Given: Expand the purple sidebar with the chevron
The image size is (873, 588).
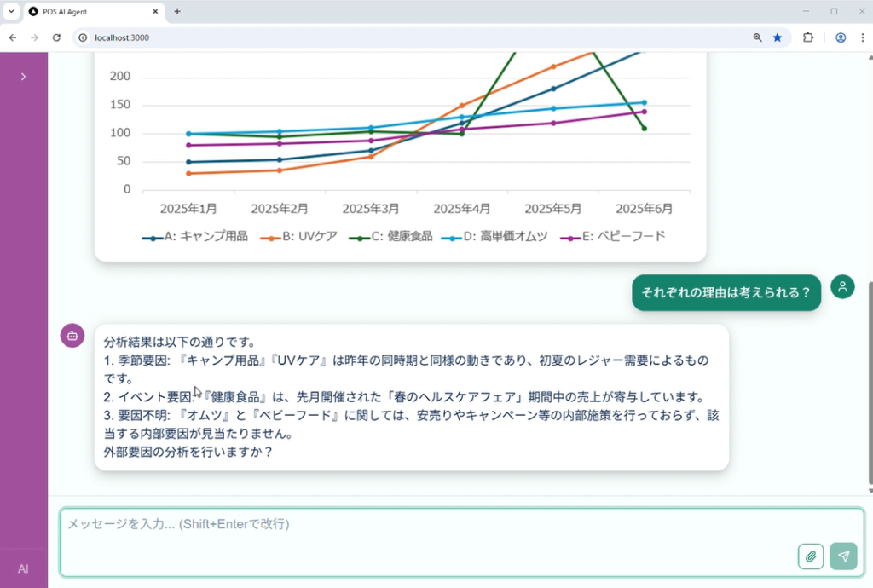Looking at the screenshot, I should [x=23, y=75].
